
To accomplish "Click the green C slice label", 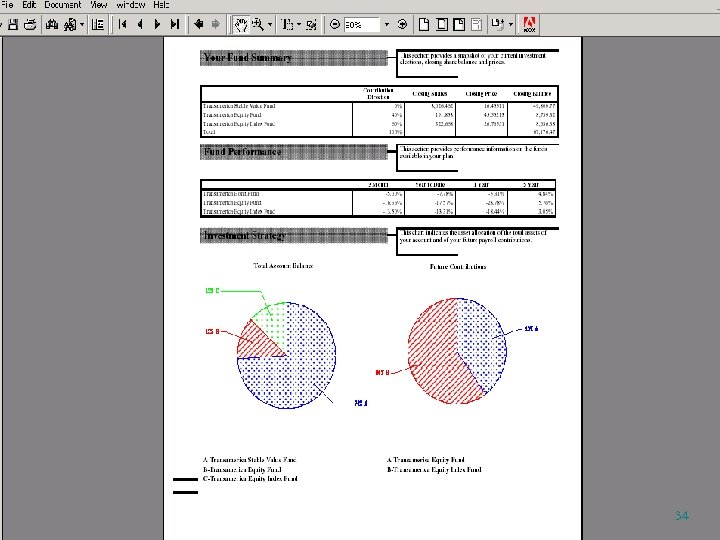I will click(x=212, y=291).
